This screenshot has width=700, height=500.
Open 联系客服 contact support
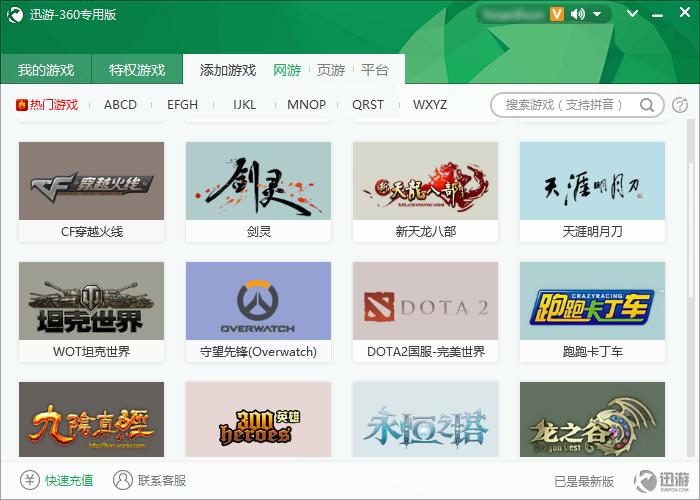pyautogui.click(x=162, y=480)
